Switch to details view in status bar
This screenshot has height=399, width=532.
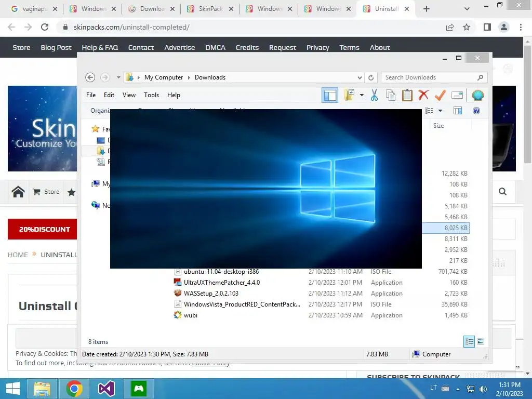pos(469,341)
